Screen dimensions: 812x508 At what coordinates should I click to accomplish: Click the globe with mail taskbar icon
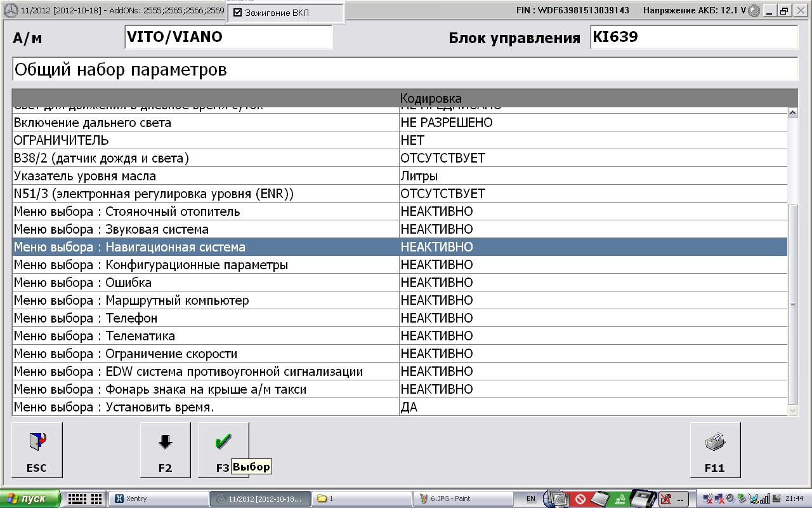(555, 498)
